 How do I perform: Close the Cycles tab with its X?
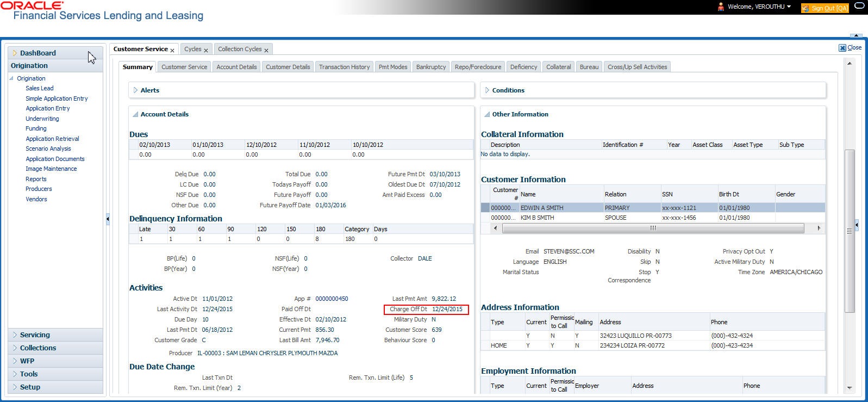(x=206, y=50)
